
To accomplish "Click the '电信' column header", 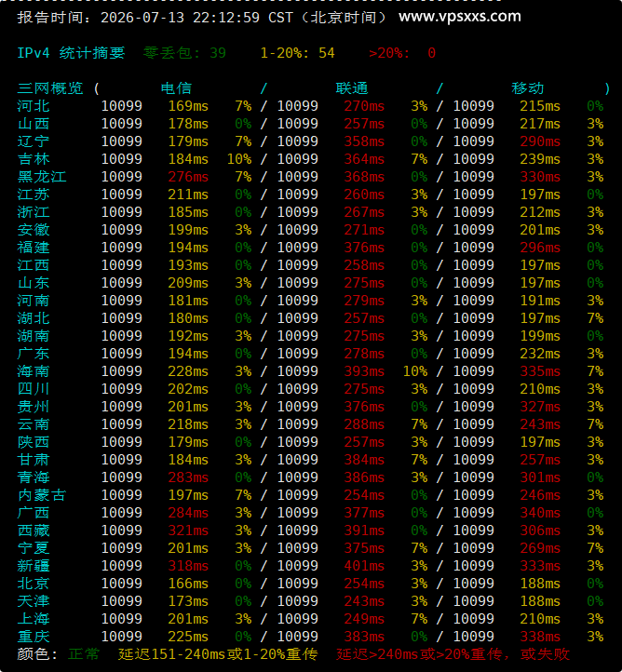I will pos(176,88).
